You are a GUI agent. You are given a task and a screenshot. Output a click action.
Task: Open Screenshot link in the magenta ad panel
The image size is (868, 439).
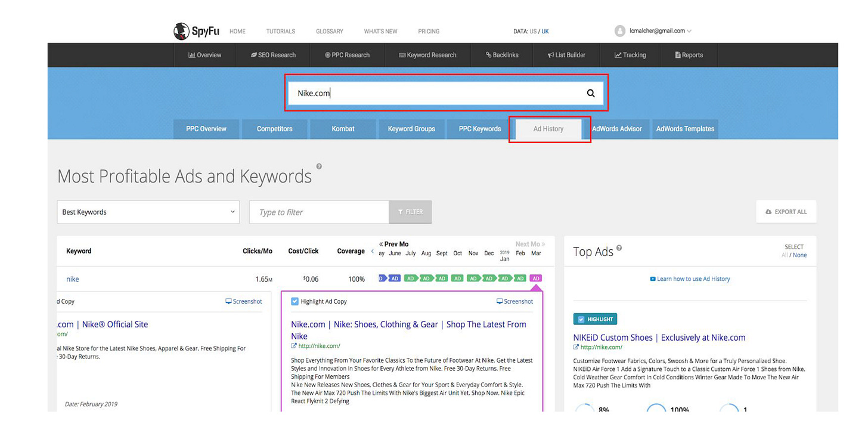point(515,301)
